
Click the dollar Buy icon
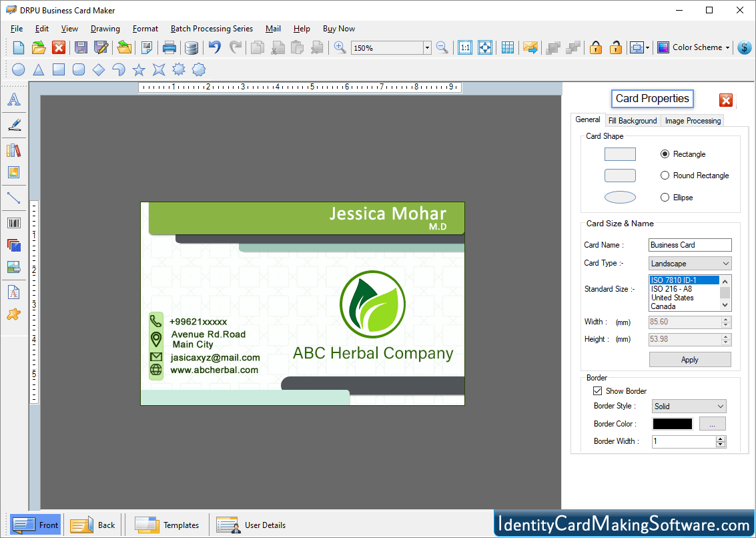tap(745, 47)
